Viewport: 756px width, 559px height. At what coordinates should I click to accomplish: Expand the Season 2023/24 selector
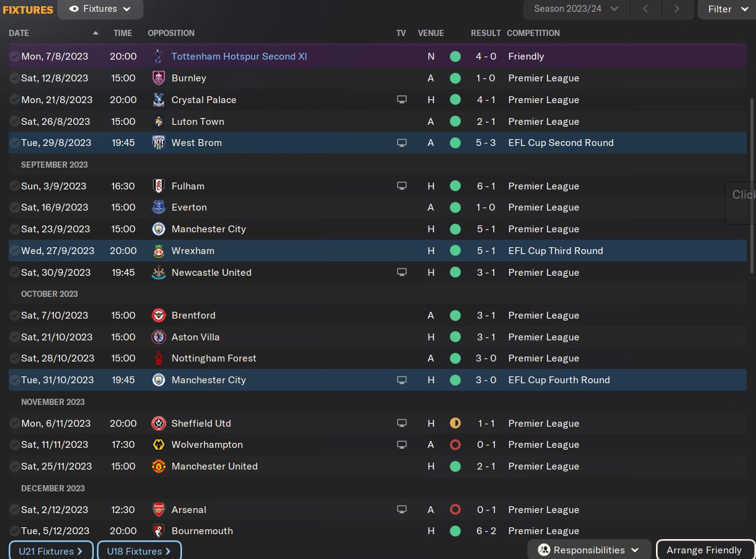click(576, 9)
